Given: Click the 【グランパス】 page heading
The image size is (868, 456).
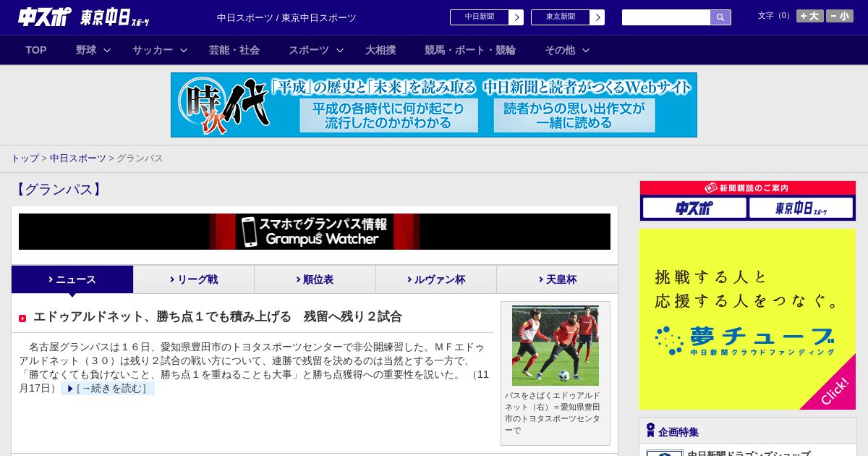Looking at the screenshot, I should point(59,190).
